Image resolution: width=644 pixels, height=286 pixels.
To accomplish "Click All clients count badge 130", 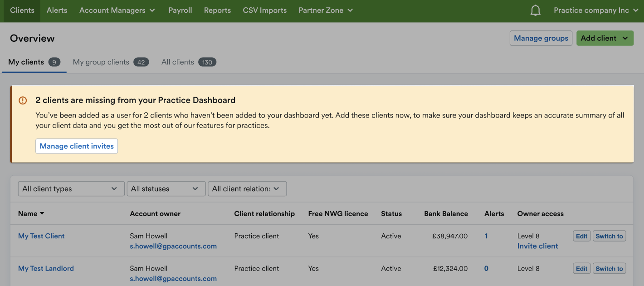I will pyautogui.click(x=207, y=62).
